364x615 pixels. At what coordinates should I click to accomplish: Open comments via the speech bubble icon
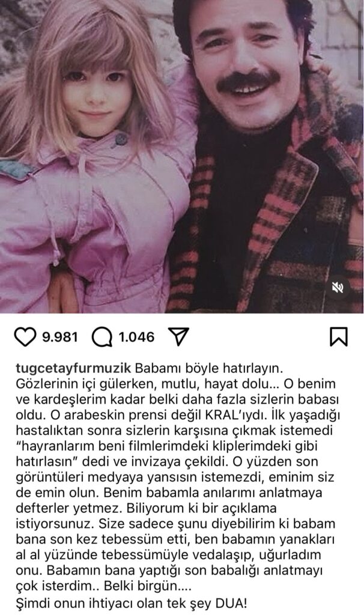[x=102, y=337]
